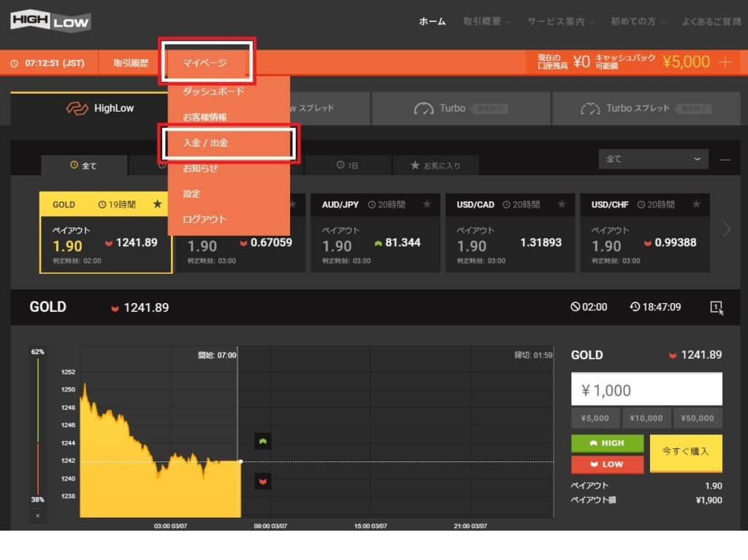
Task: Switch to the Turbo trading tab
Action: pos(461,109)
